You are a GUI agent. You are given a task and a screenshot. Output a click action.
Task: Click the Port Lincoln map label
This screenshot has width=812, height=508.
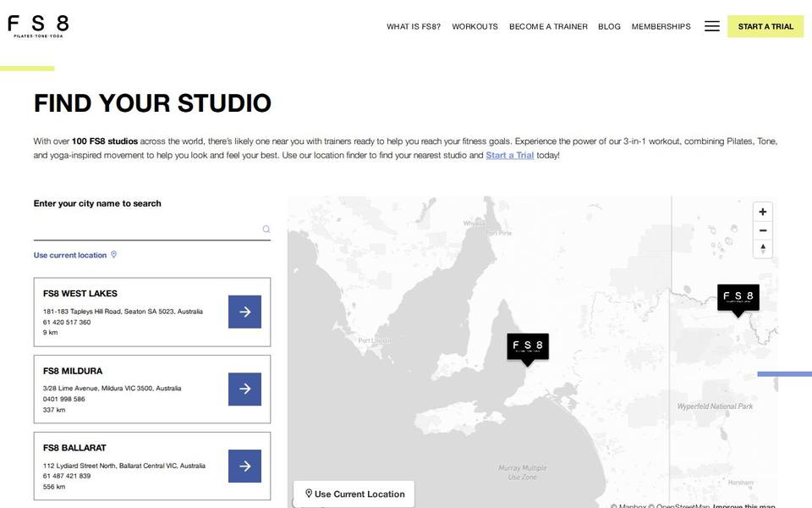pos(375,340)
